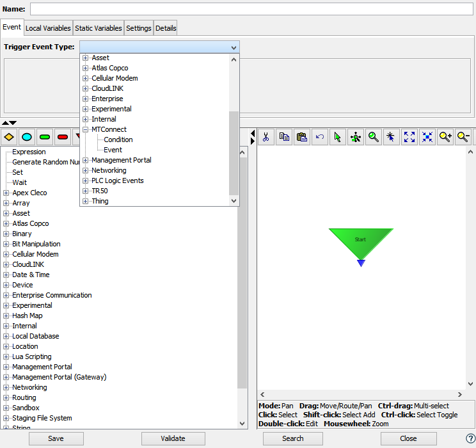Click the yellow diamond decision shape icon
This screenshot has height=448, width=476.
click(x=9, y=136)
